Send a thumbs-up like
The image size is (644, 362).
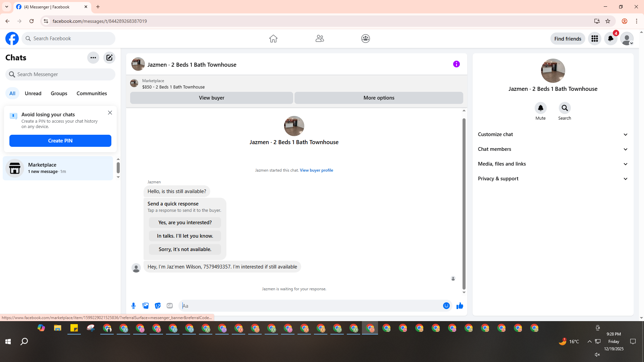point(460,306)
